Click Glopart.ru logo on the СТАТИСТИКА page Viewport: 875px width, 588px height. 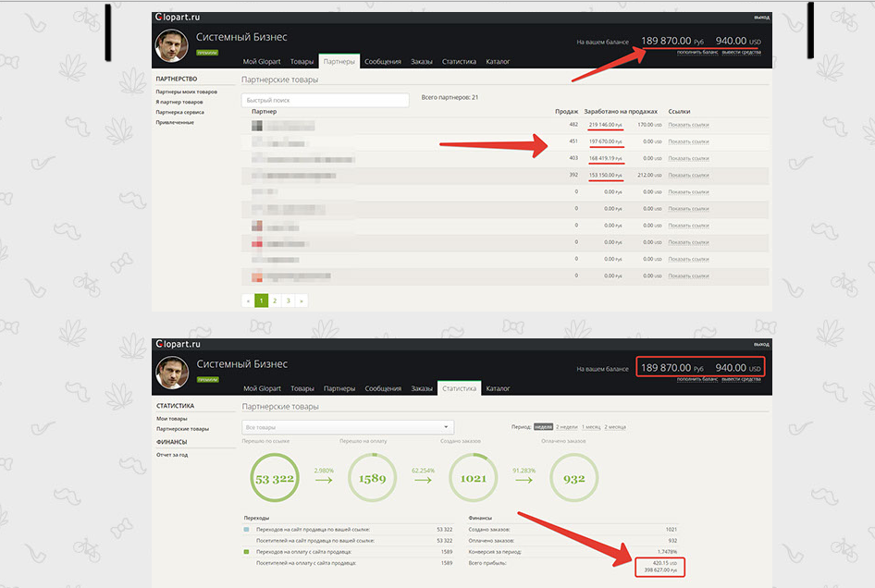tap(178, 344)
